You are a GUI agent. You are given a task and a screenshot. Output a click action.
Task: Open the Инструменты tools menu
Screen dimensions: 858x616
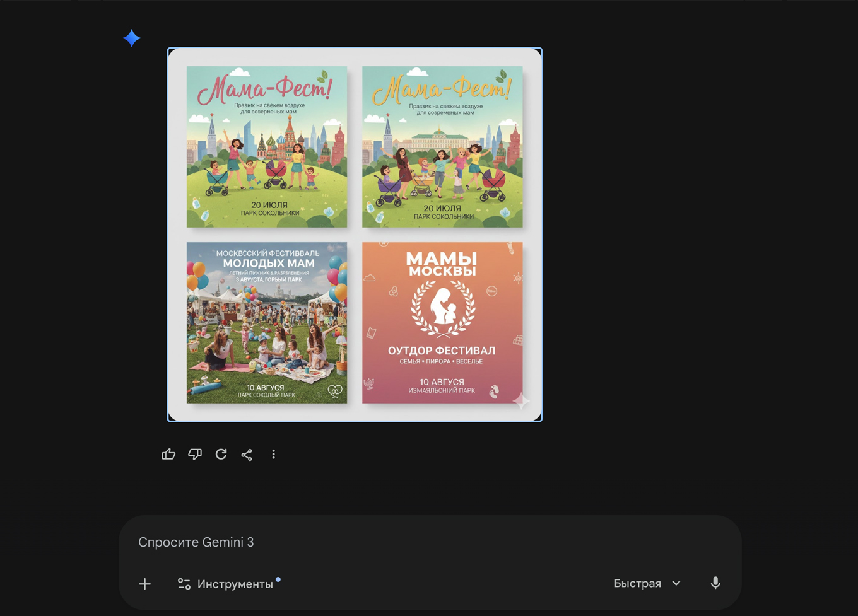tap(235, 583)
